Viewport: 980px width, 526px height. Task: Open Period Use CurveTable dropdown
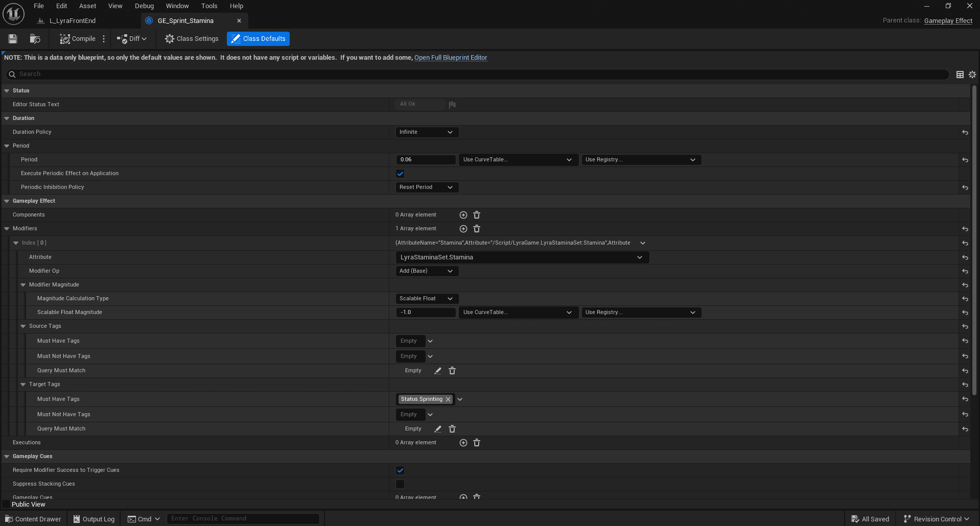click(518, 160)
